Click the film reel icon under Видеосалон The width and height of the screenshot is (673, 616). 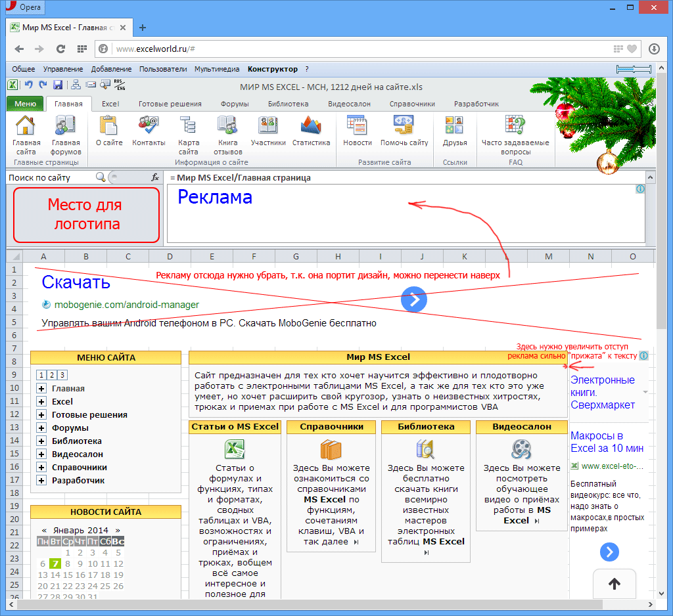tap(521, 450)
